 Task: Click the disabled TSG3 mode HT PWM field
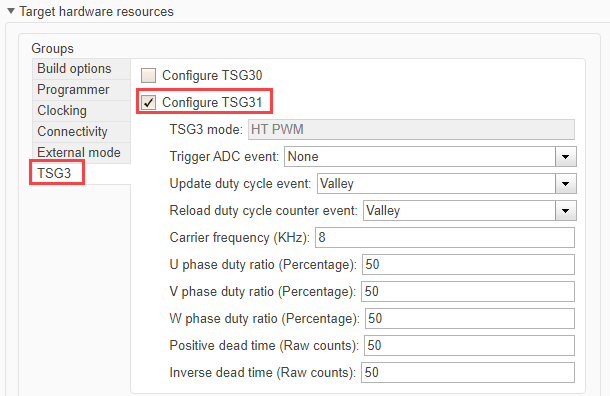411,130
